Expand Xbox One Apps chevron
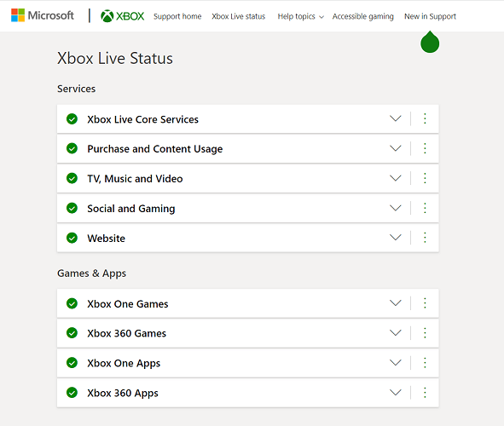 tap(396, 363)
